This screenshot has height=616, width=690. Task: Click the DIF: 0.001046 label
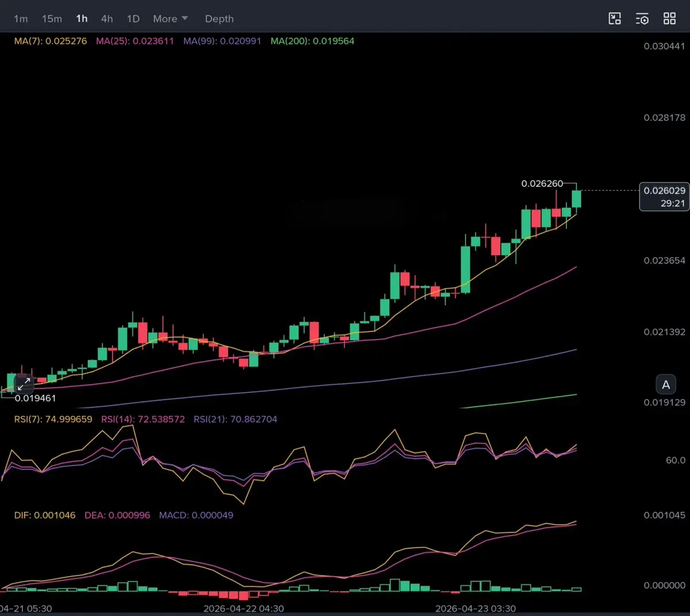coord(45,515)
